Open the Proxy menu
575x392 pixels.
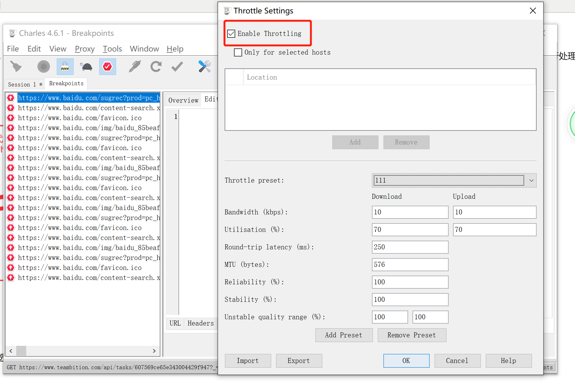(85, 49)
